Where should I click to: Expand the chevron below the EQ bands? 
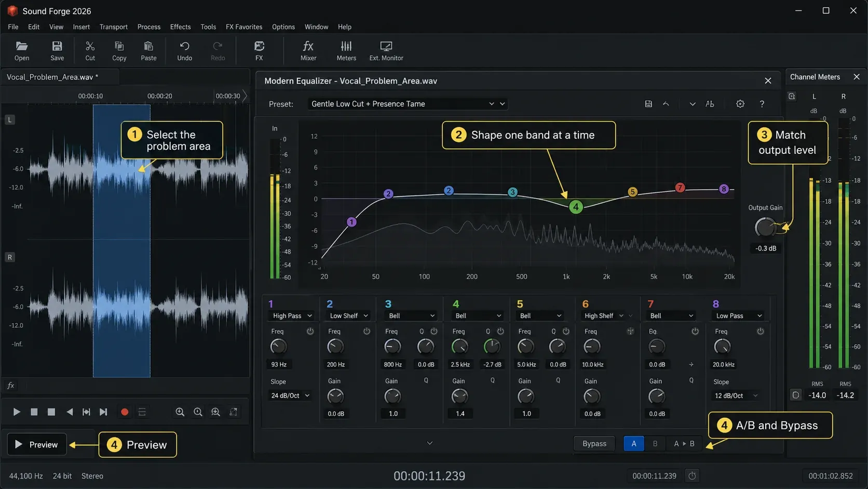pyautogui.click(x=429, y=443)
